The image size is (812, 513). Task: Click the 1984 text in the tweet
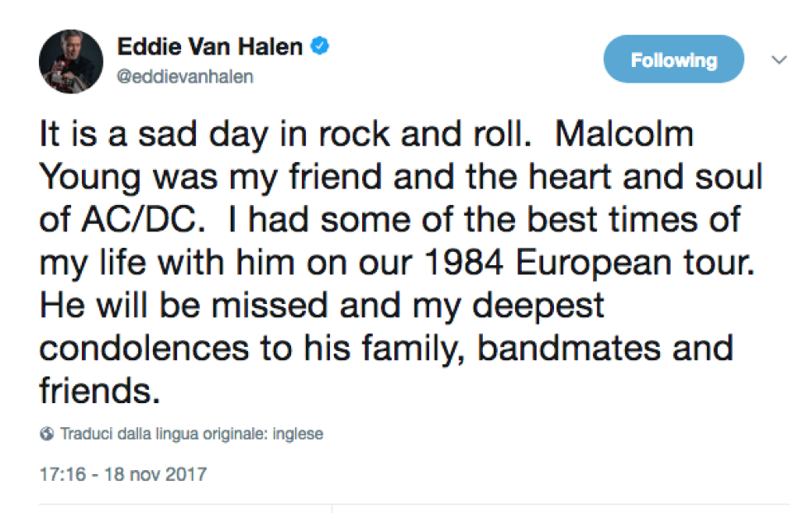click(464, 263)
